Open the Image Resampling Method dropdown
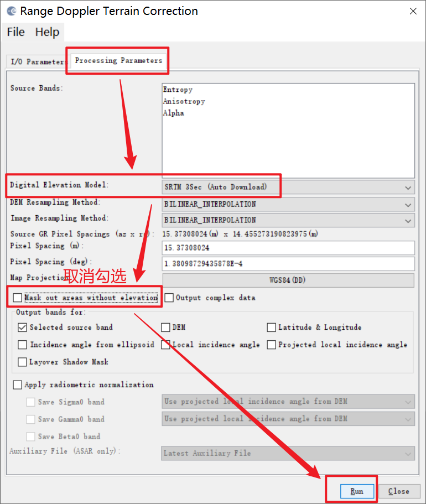 pos(288,221)
